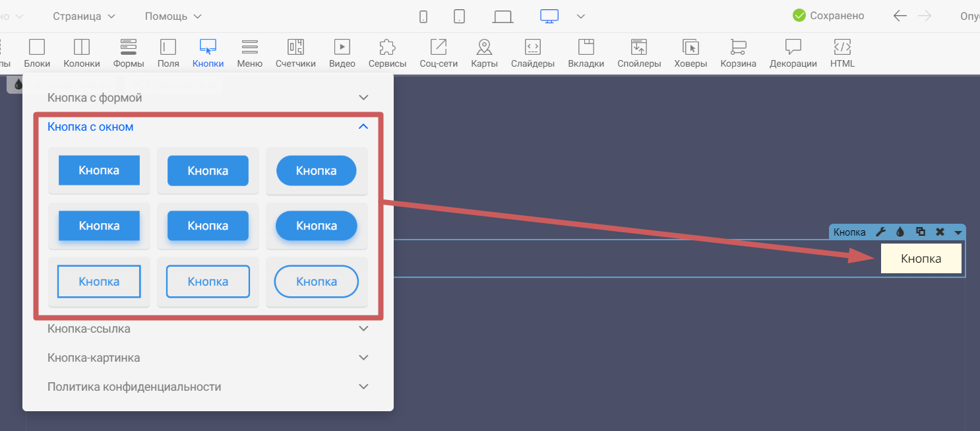Choose the pill-shaped outlined Кнопка preset
Image resolution: width=980 pixels, height=431 pixels.
(x=317, y=282)
